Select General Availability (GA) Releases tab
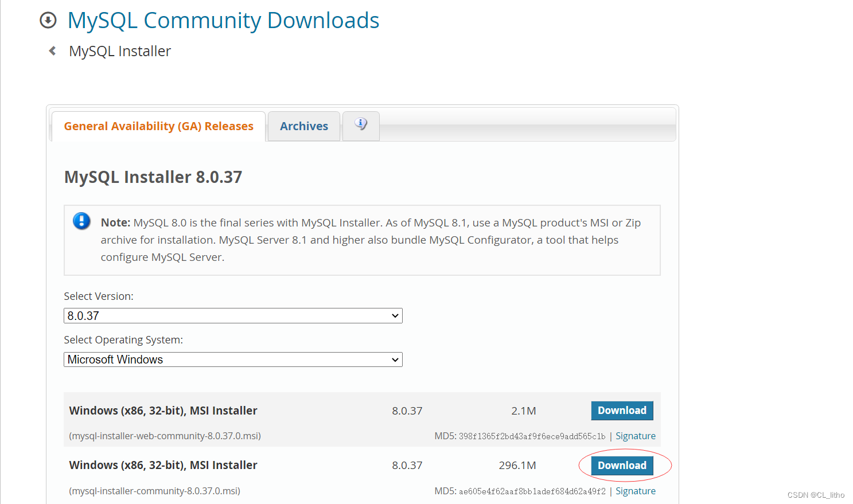This screenshot has height=504, width=853. tap(158, 126)
